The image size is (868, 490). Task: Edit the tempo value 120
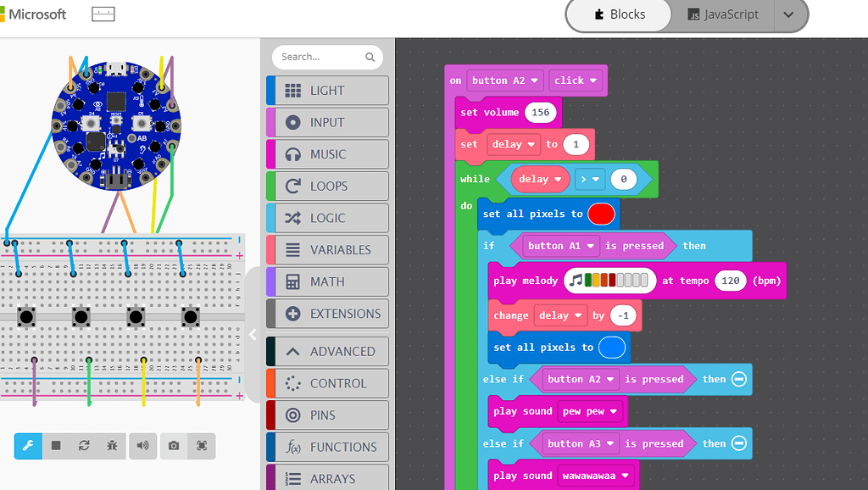click(x=730, y=281)
